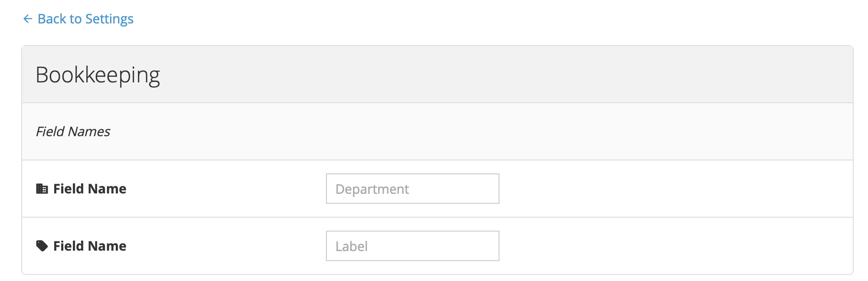Click the organization icon in the first row
868x281 pixels.
tap(42, 188)
